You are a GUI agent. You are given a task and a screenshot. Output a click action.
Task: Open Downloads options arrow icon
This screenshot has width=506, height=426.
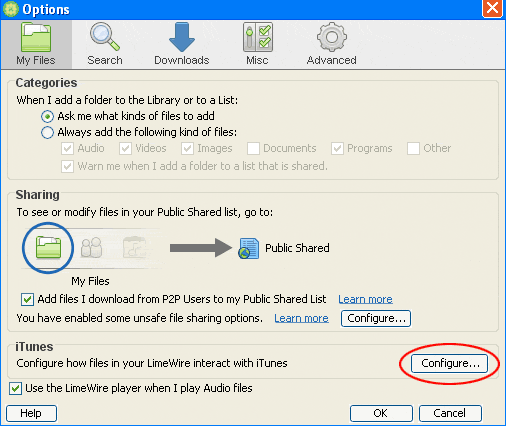182,37
